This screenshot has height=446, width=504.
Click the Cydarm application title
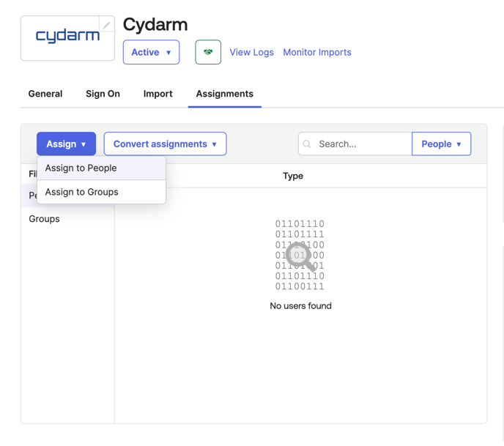155,25
